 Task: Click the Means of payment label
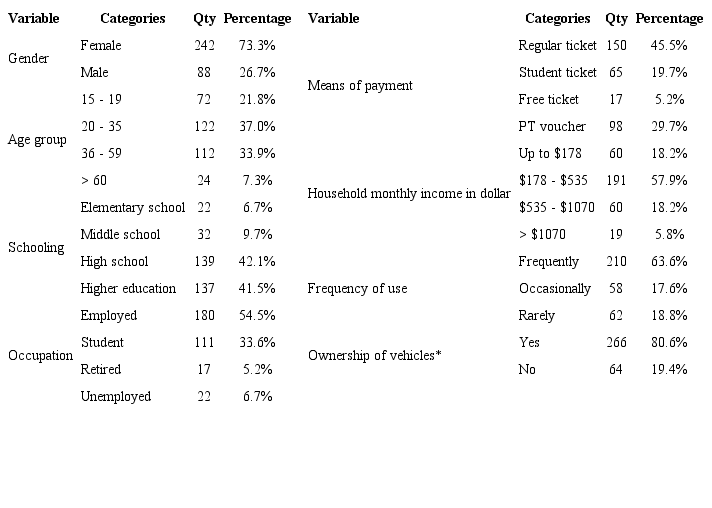coord(360,86)
